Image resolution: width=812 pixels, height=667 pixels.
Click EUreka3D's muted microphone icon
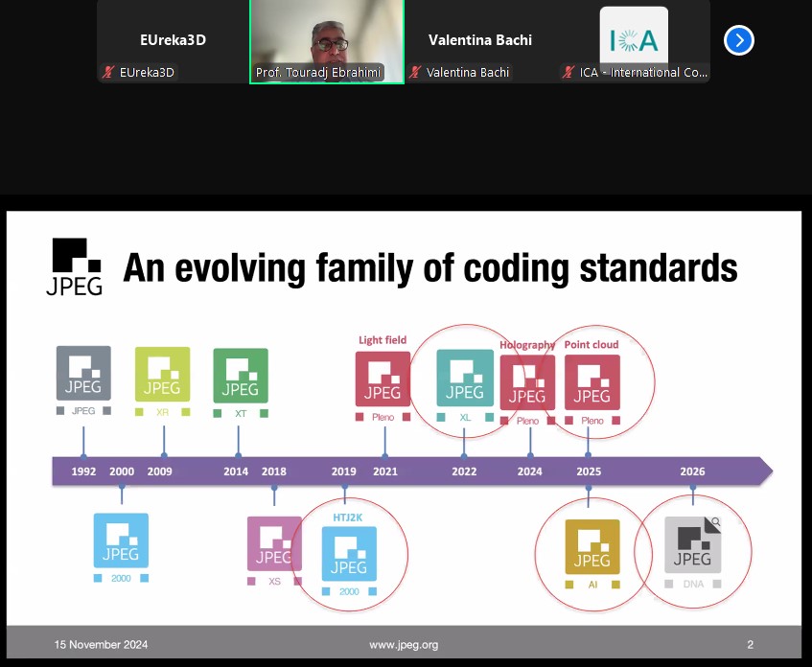pyautogui.click(x=108, y=72)
